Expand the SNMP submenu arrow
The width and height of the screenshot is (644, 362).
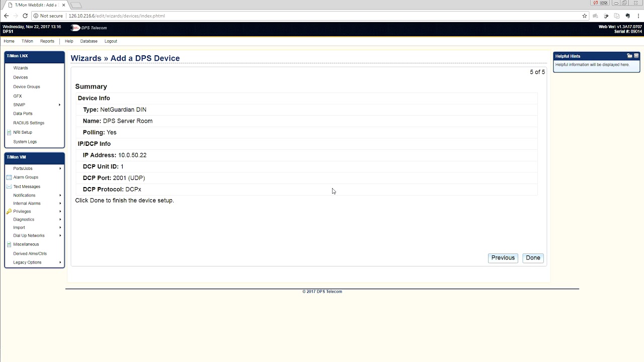tap(59, 105)
